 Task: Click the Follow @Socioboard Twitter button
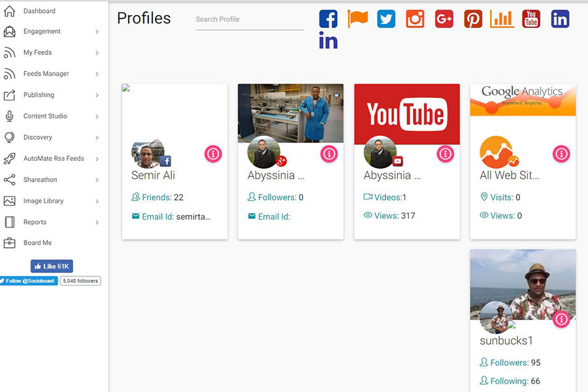click(29, 281)
